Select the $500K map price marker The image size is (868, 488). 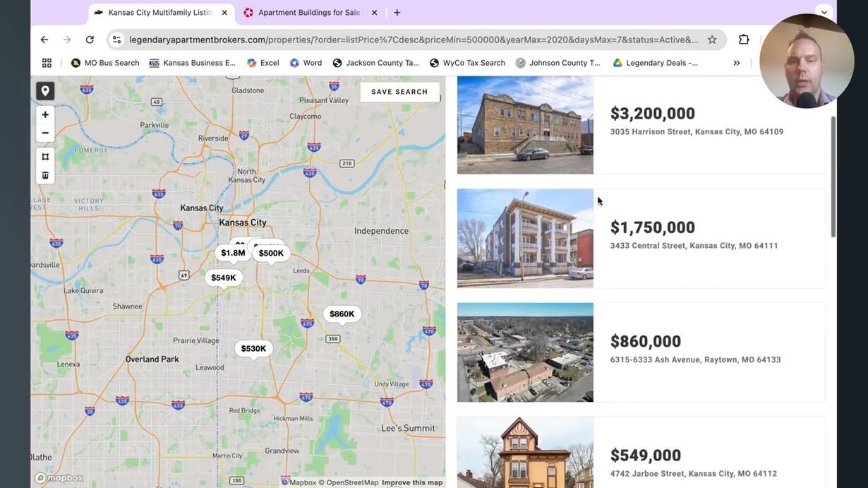(271, 254)
